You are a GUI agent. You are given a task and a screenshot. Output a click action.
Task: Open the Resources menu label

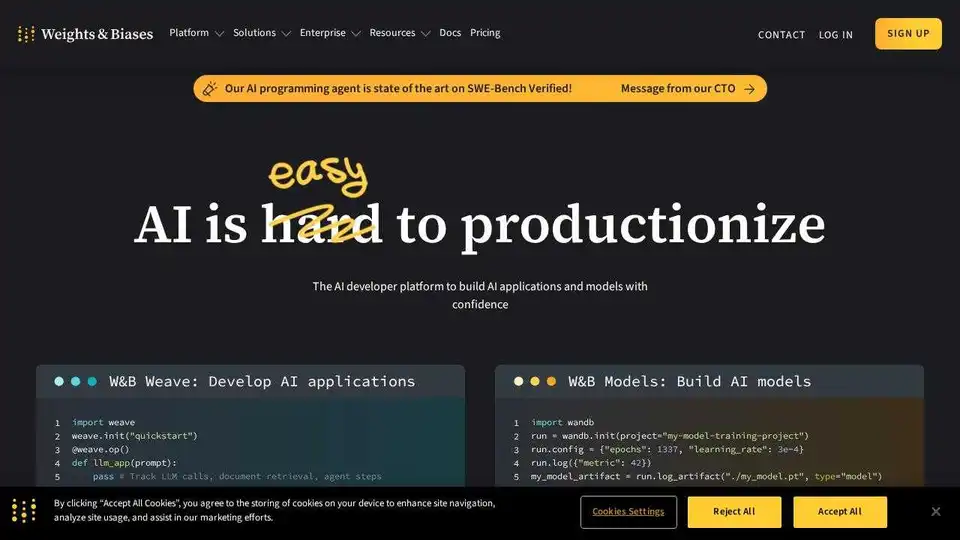pyautogui.click(x=392, y=33)
